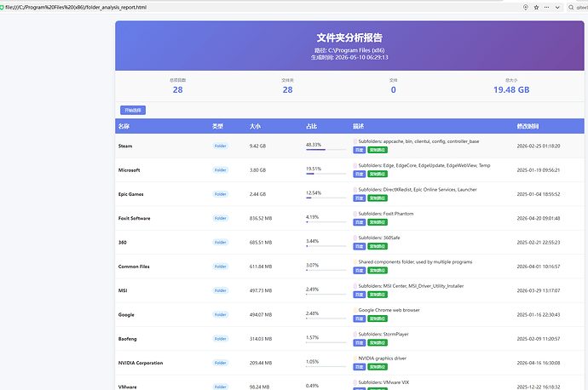Sort by the 大小 column header
The image size is (588, 390).
255,126
